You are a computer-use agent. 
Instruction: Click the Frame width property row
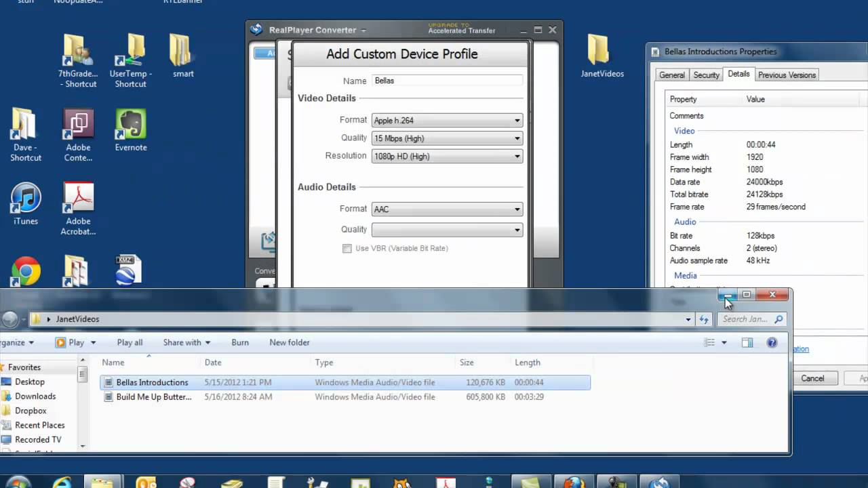tap(766, 157)
